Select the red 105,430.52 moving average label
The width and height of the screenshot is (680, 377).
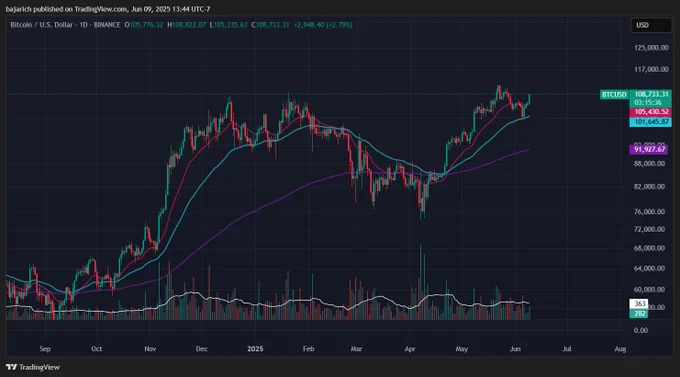coord(651,112)
